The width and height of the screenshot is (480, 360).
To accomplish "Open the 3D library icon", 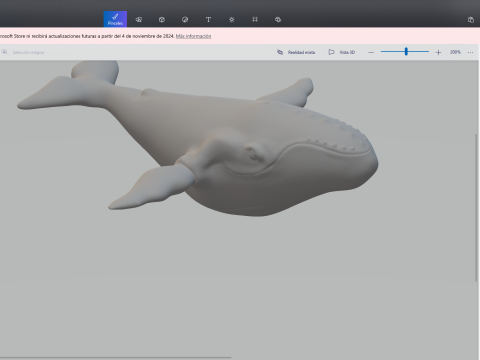I will click(278, 20).
